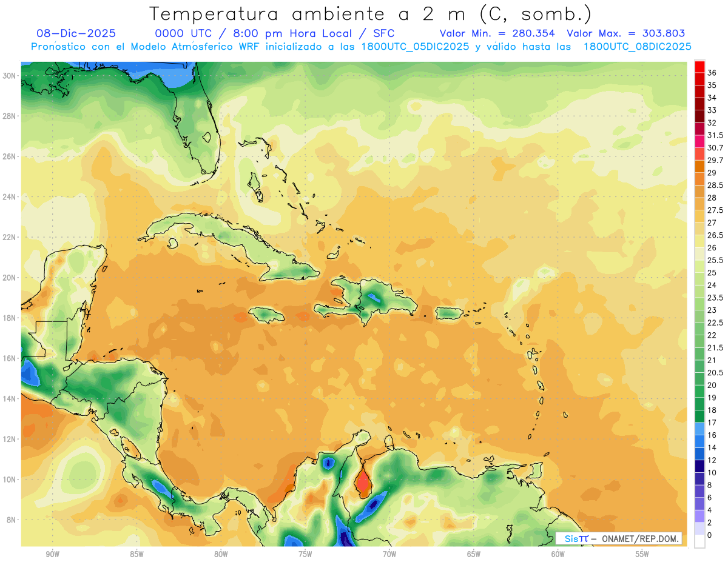The height and width of the screenshot is (562, 728).
Task: Click the "Valor Max. = 303.803" readout
Action: coord(626,33)
